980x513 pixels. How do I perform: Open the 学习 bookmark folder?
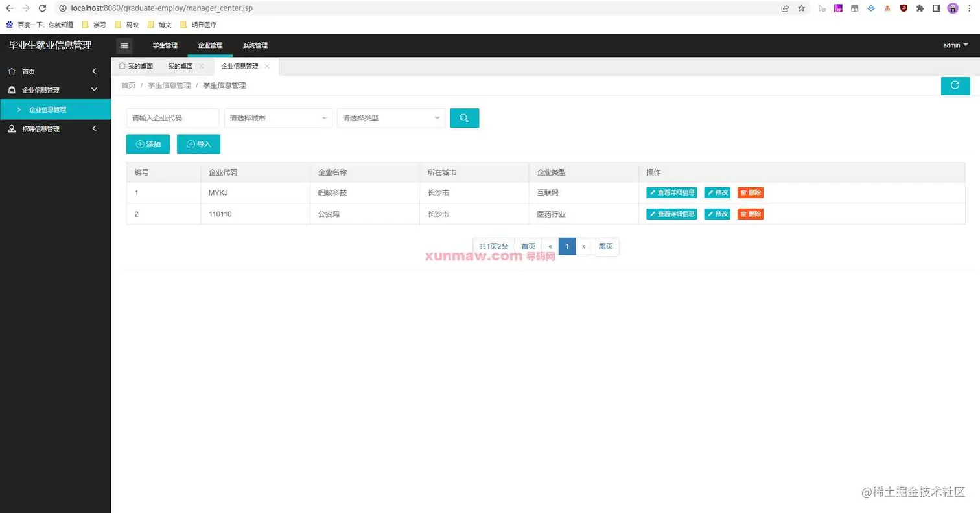pyautogui.click(x=94, y=25)
